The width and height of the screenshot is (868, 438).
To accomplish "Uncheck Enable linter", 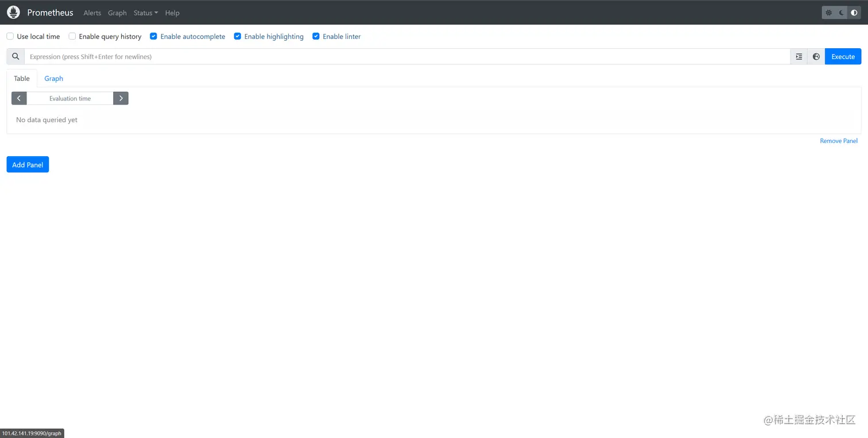I will click(x=316, y=36).
